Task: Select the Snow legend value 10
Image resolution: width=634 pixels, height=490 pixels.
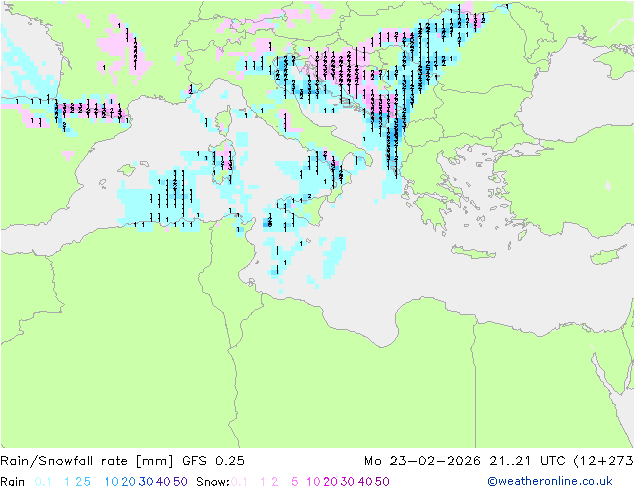Action: 313,482
